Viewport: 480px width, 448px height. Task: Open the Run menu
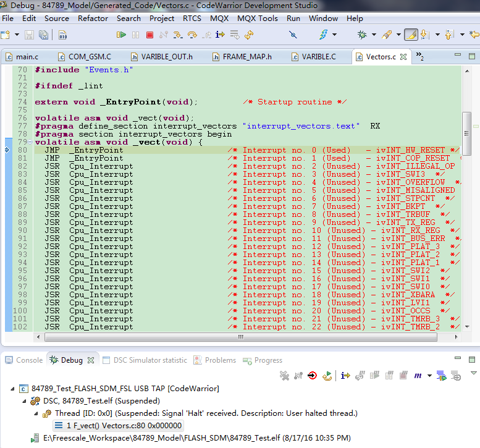293,19
